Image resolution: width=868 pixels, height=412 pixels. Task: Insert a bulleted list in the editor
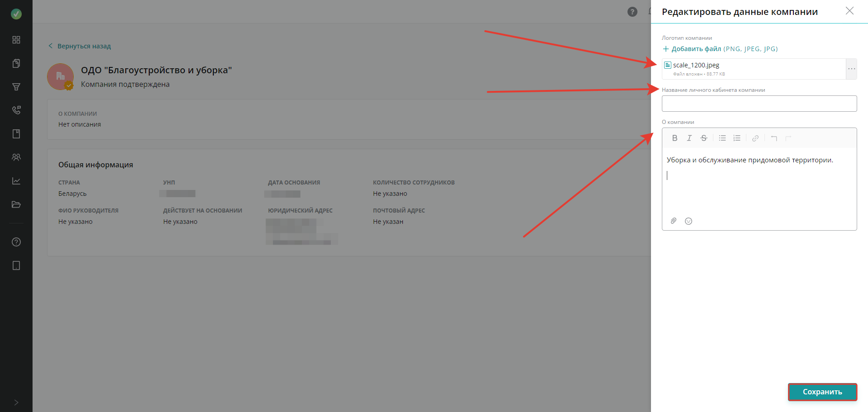[722, 138]
